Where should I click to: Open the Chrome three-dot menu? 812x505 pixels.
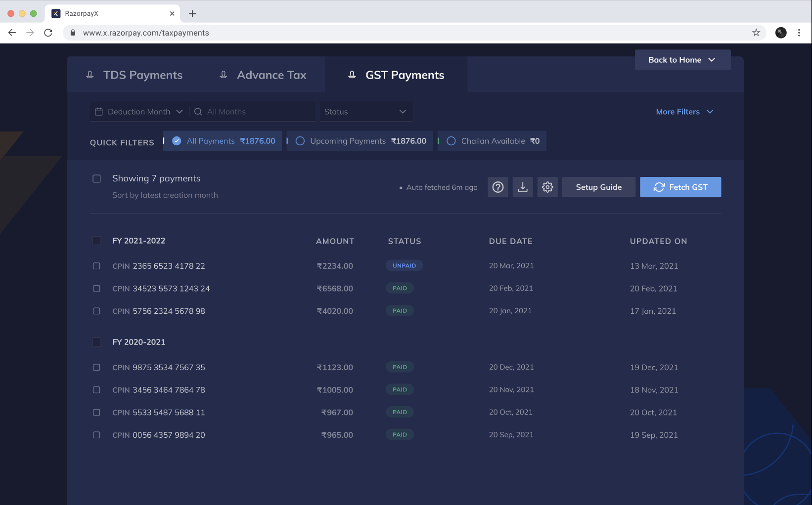[x=799, y=33]
